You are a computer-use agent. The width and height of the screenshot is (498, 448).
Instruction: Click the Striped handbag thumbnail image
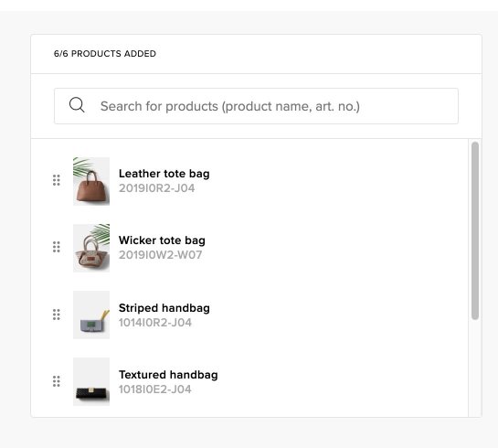tap(91, 315)
